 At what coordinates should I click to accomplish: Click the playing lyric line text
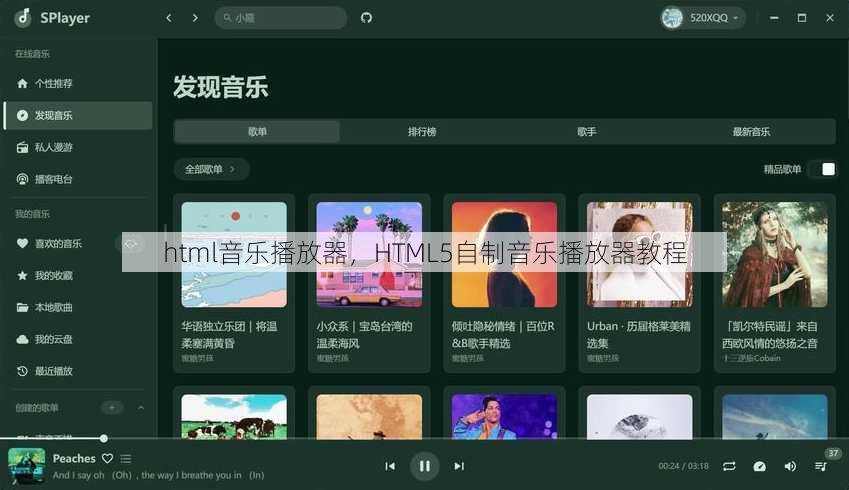tap(158, 475)
